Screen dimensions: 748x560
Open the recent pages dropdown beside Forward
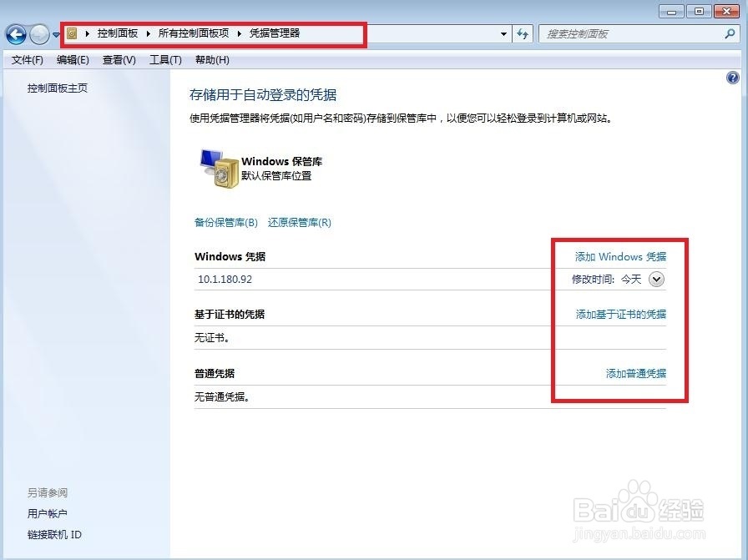tap(56, 34)
